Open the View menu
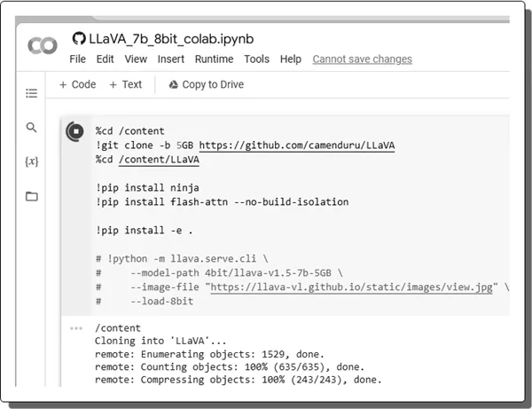The width and height of the screenshot is (532, 409). tap(136, 59)
